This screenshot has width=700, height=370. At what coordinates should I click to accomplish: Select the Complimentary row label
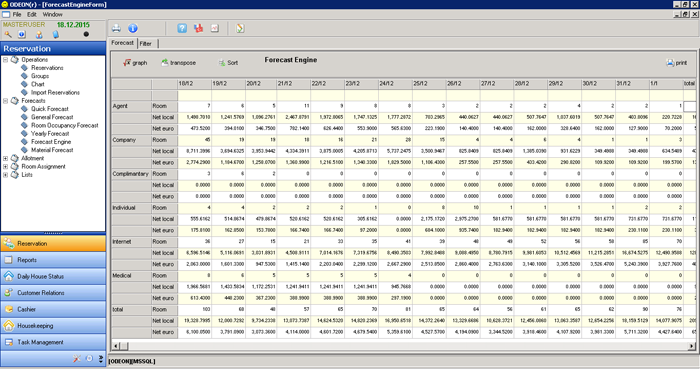[x=131, y=174]
